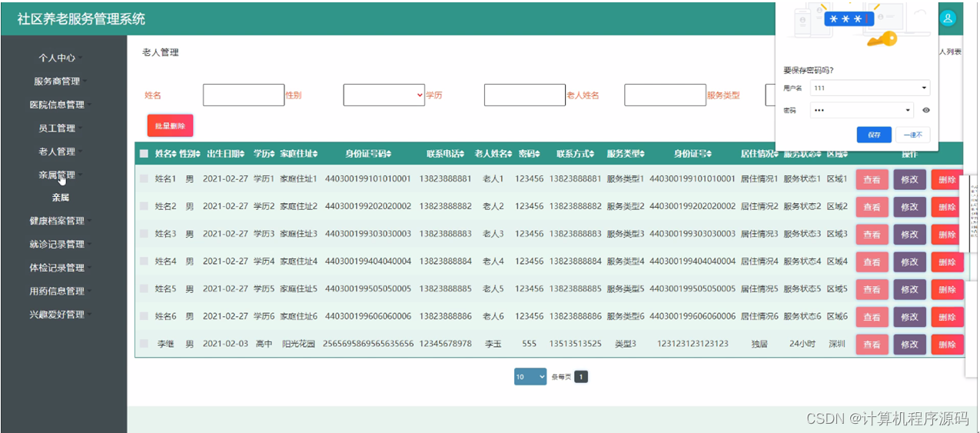The image size is (980, 433).
Task: Open the 密码 dropdown in save-password popup
Action: pos(862,110)
